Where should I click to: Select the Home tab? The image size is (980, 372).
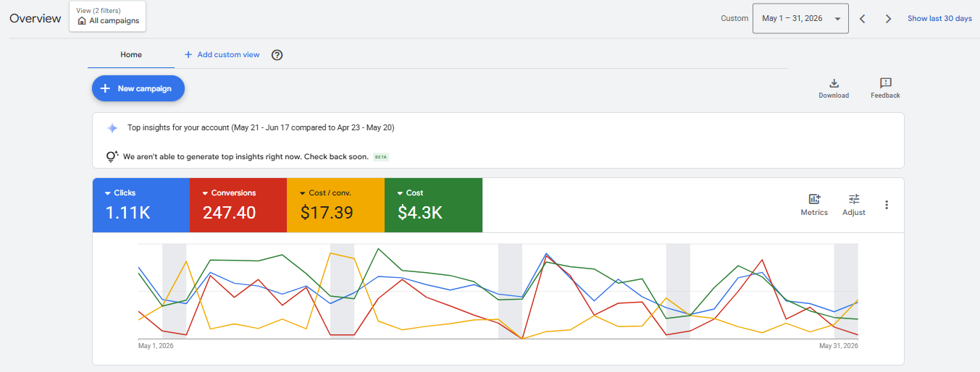131,54
